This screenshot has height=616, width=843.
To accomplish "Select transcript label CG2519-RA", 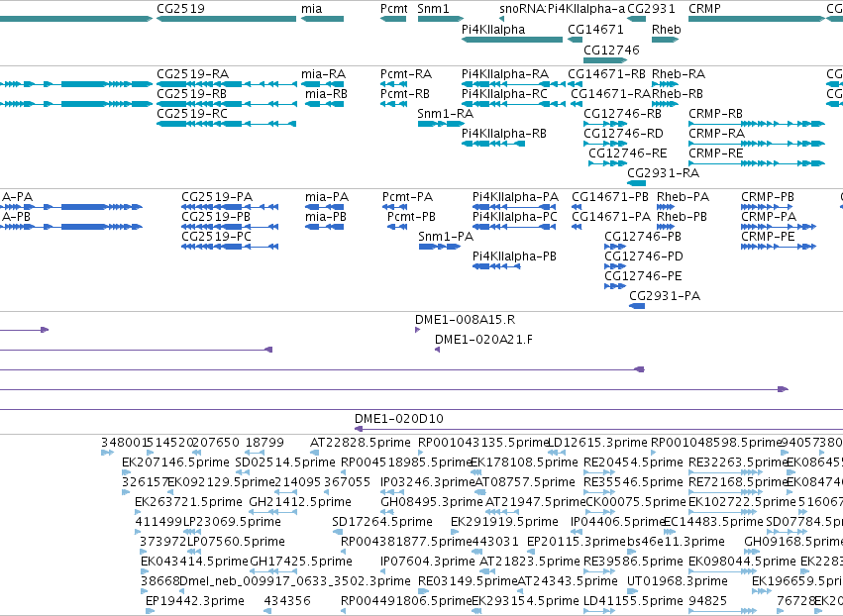I will pyautogui.click(x=192, y=74).
